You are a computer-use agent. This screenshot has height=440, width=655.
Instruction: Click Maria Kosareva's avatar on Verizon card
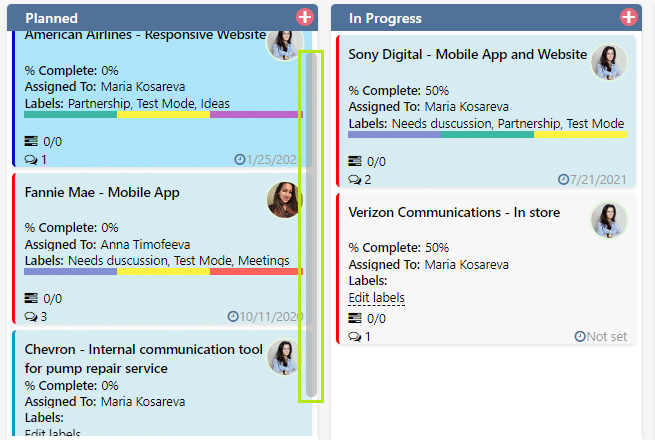coord(609,220)
